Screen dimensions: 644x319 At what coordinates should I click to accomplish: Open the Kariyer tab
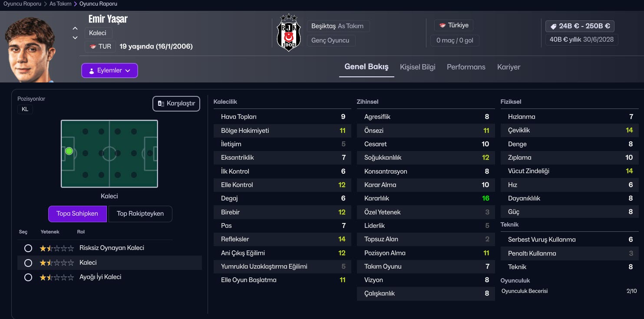click(509, 67)
